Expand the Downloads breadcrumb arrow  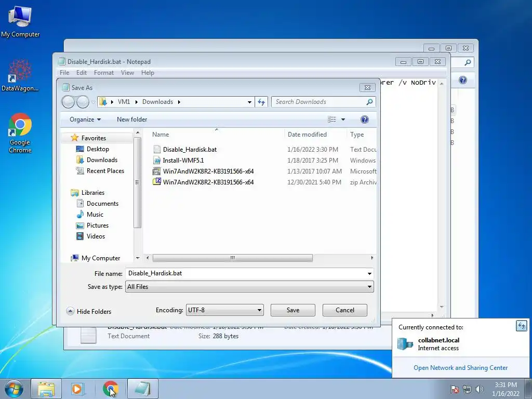tap(179, 102)
